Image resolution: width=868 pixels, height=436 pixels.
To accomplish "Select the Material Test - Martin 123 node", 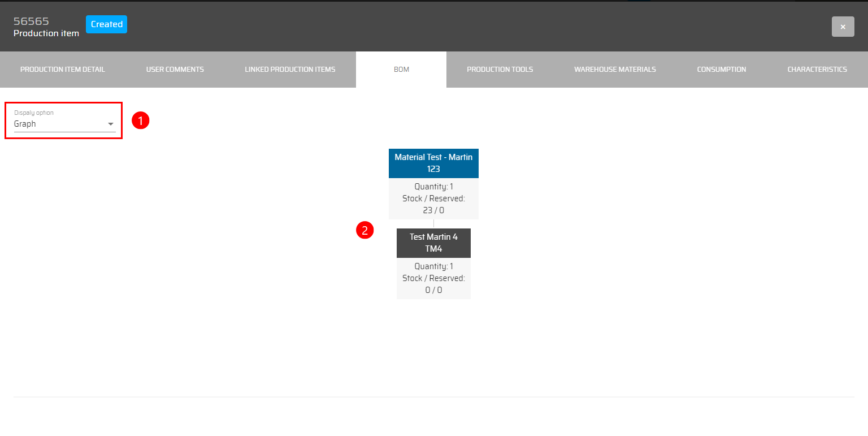I will pyautogui.click(x=433, y=163).
